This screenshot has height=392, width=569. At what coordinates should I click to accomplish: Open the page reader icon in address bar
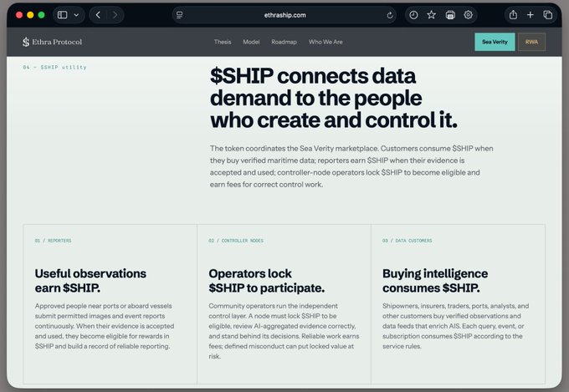[180, 15]
